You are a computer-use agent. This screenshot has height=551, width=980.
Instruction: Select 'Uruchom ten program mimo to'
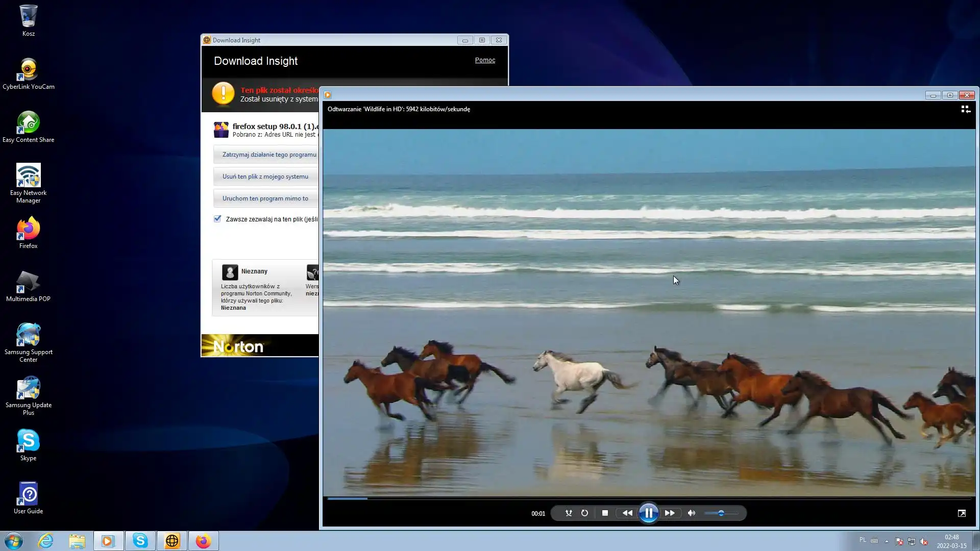coord(265,198)
